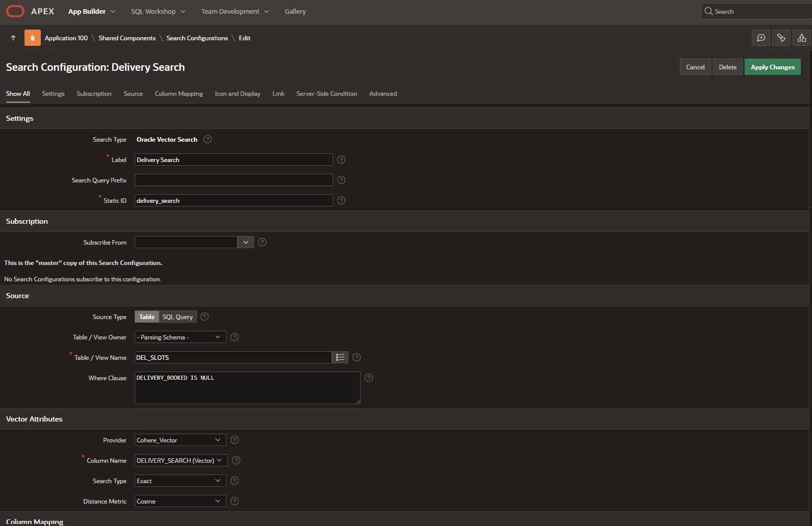Click the Apply Changes button
812x526 pixels.
[x=773, y=67]
